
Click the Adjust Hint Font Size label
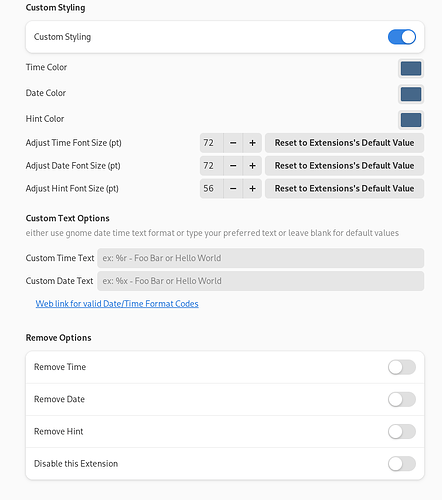click(x=72, y=189)
